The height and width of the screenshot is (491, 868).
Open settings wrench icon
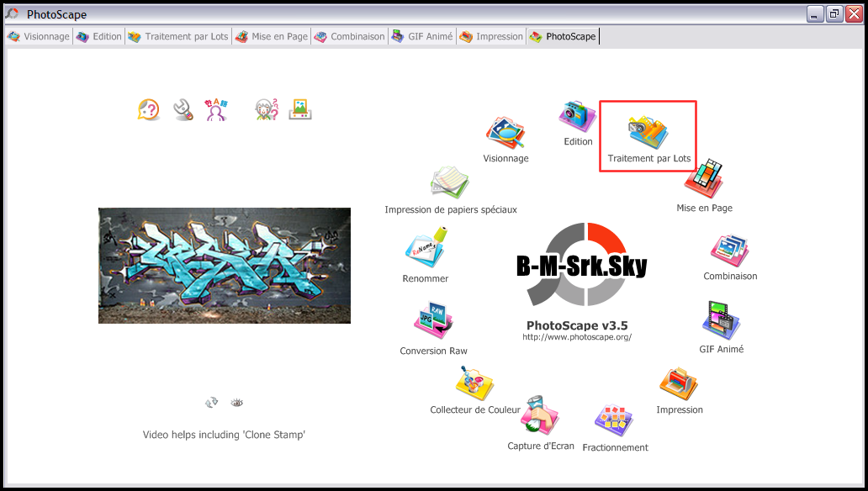183,109
